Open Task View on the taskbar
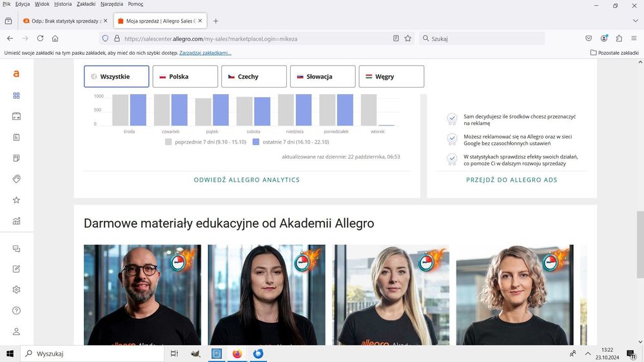The image size is (644, 362). point(174,354)
